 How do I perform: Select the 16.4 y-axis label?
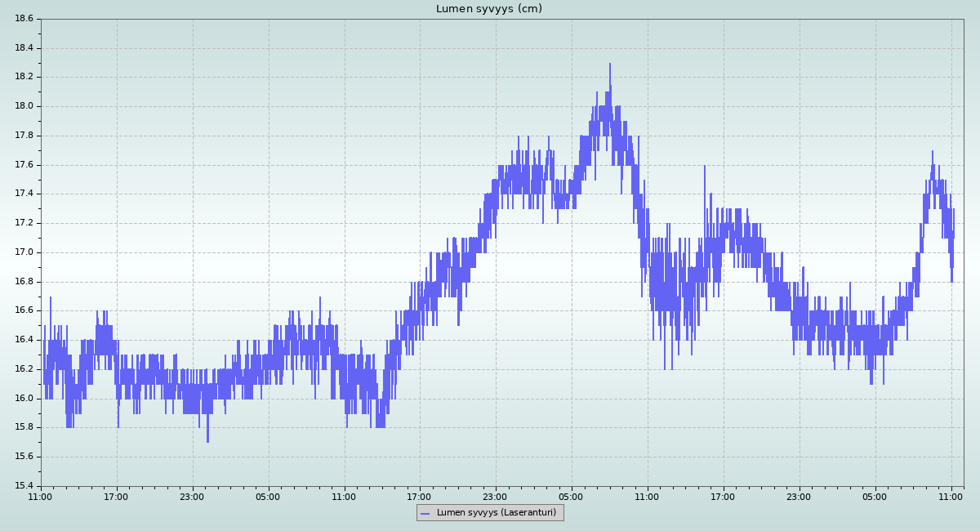point(24,340)
